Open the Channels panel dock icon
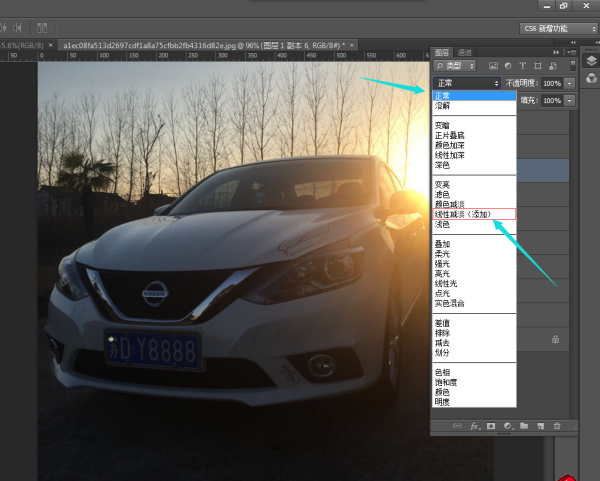Viewport: 600px width, 481px height. point(591,78)
